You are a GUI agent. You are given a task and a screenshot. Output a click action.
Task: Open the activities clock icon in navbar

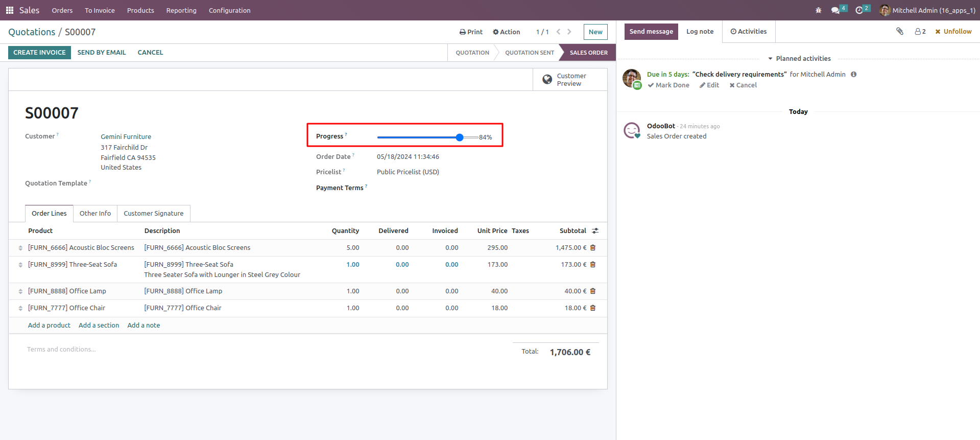859,10
